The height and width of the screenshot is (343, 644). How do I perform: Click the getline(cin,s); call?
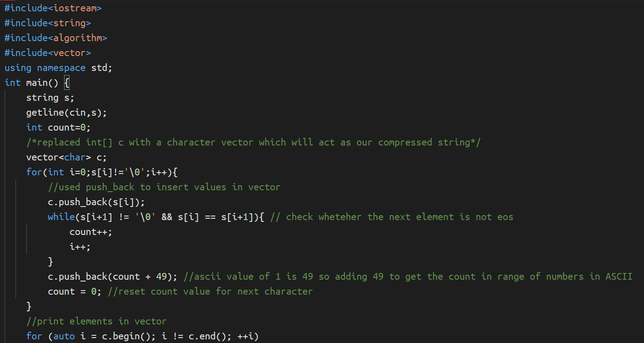(66, 113)
